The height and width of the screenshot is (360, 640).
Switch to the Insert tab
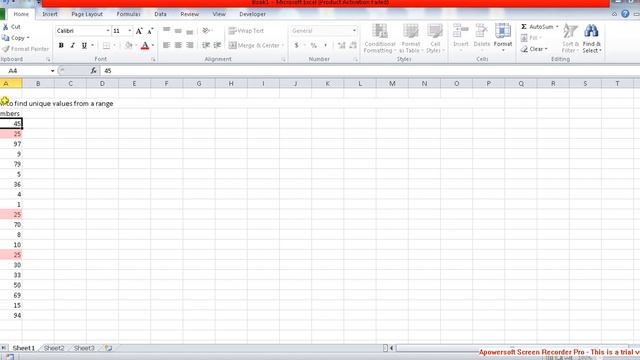(50, 14)
